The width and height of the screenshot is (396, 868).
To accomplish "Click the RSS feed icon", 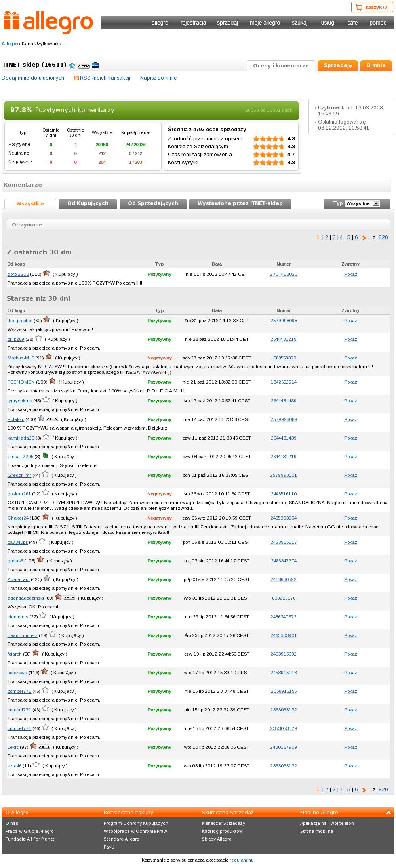I will point(76,78).
